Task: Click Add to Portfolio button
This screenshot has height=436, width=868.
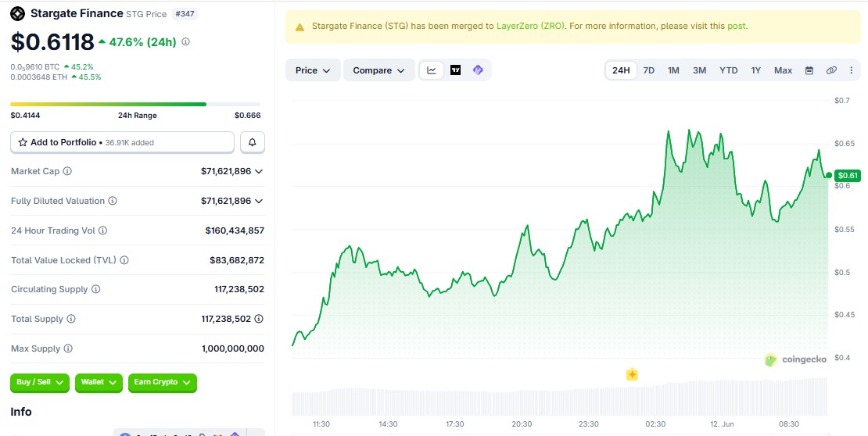Action: point(122,142)
